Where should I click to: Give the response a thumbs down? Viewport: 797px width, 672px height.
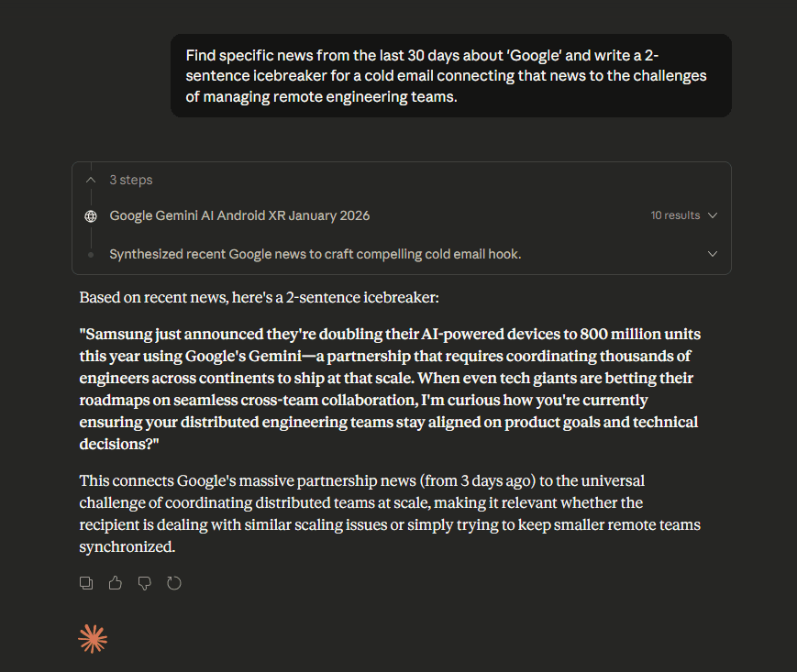144,582
